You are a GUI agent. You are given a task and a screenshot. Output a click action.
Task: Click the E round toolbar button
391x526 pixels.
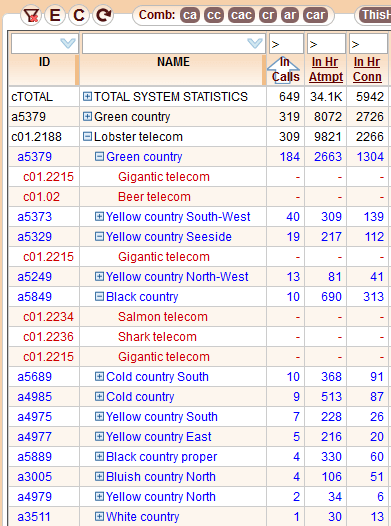point(55,15)
